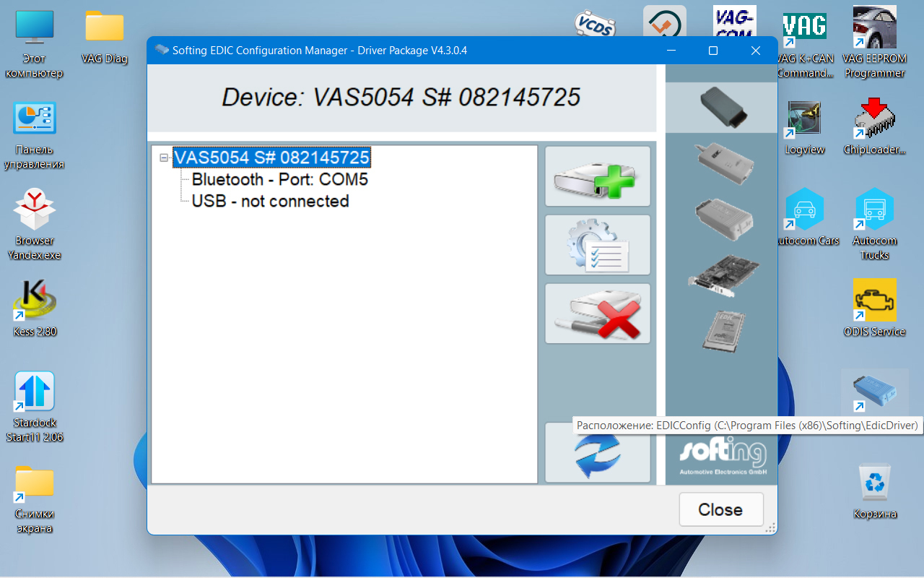Viewport: 924px width, 578px height.
Task: Select the Bluetooth - Port: COM5 entry
Action: coord(280,179)
